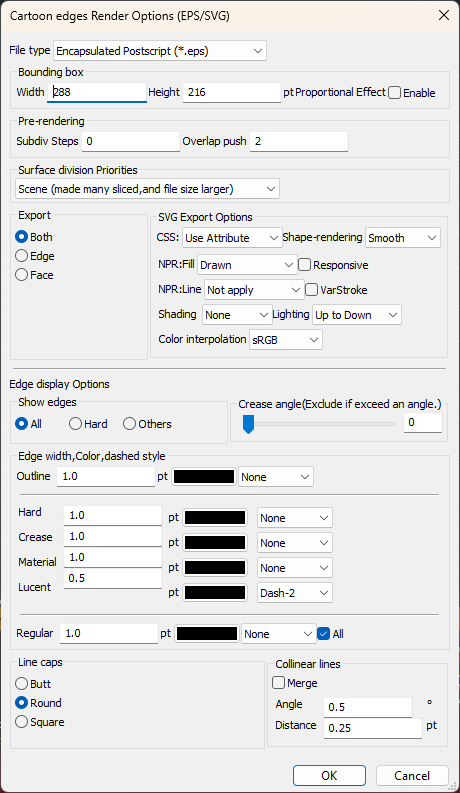Open the Shape-rendering dropdown
460x793 pixels.
point(403,238)
